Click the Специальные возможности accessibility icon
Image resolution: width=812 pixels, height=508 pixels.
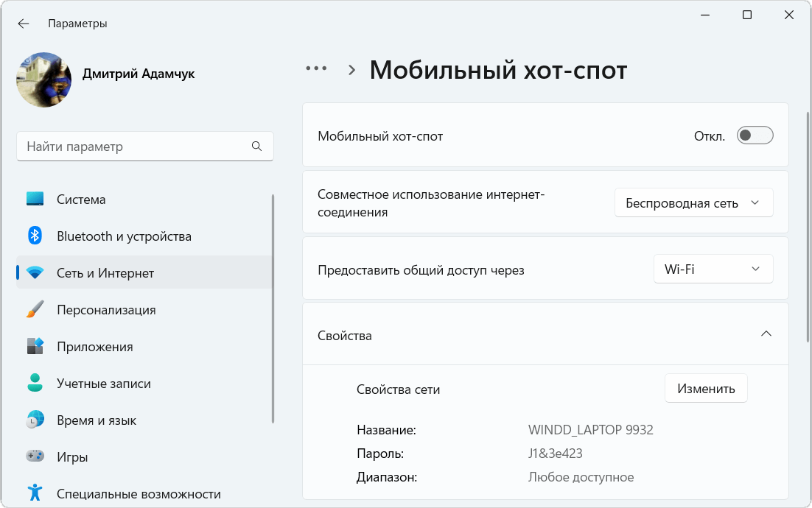pyautogui.click(x=35, y=493)
